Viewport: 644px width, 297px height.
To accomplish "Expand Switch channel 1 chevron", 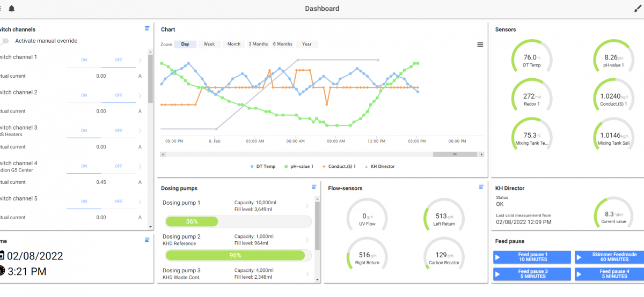I will point(140,60).
